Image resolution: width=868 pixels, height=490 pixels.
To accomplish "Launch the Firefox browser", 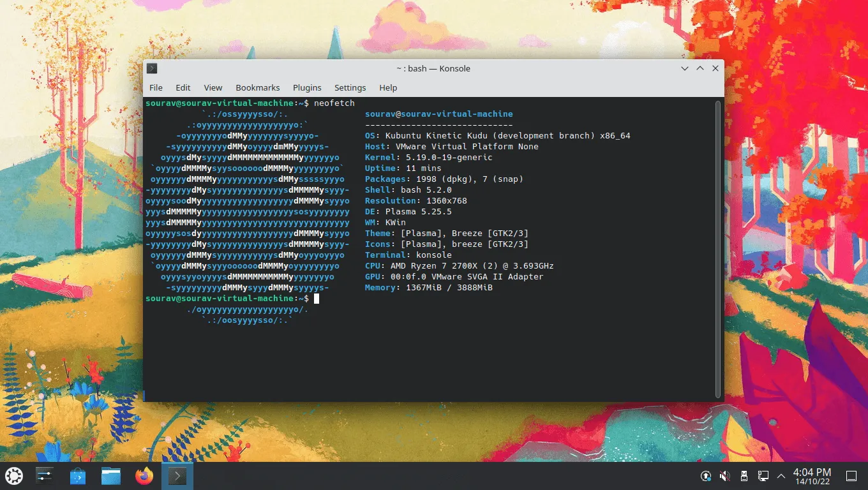I will [x=144, y=475].
